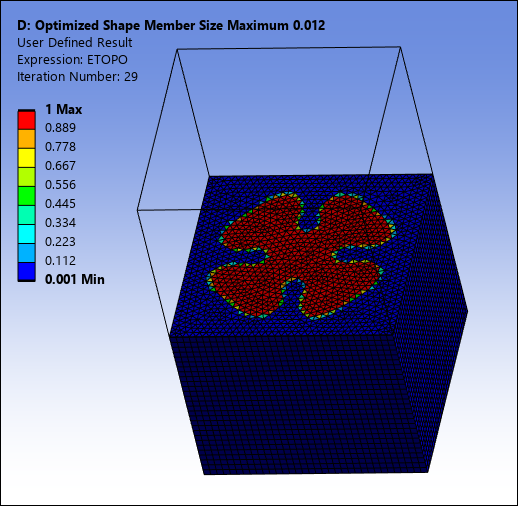Click the yellow-green legend color band

[26, 177]
